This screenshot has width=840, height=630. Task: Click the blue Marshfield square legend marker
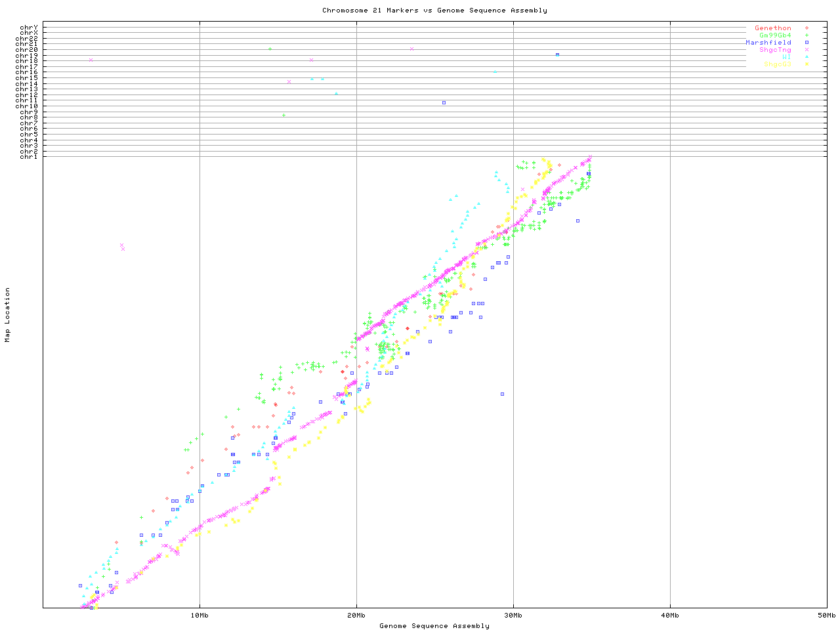[807, 43]
